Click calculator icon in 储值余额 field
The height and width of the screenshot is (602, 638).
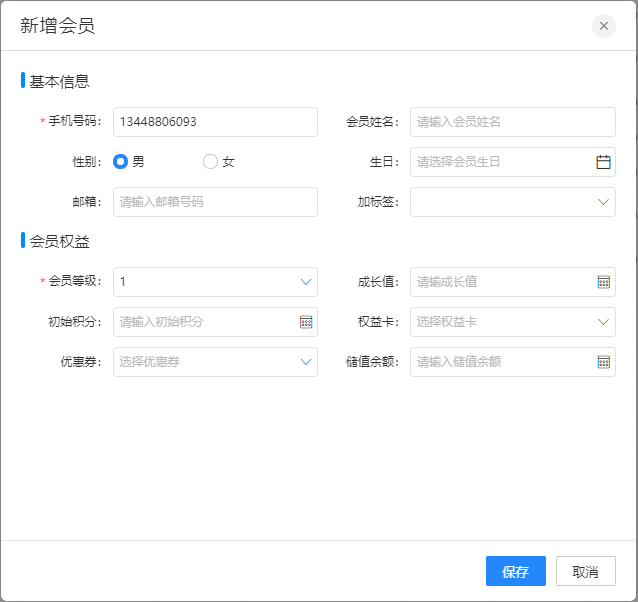(603, 362)
